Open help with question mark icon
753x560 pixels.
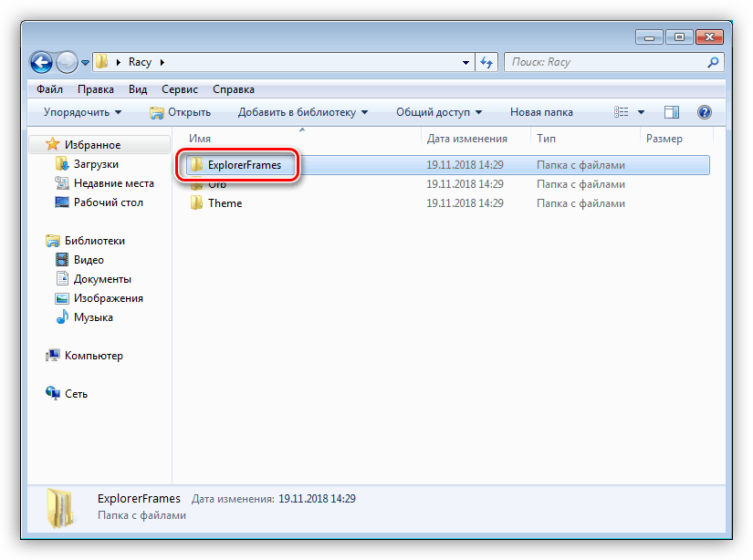[705, 112]
